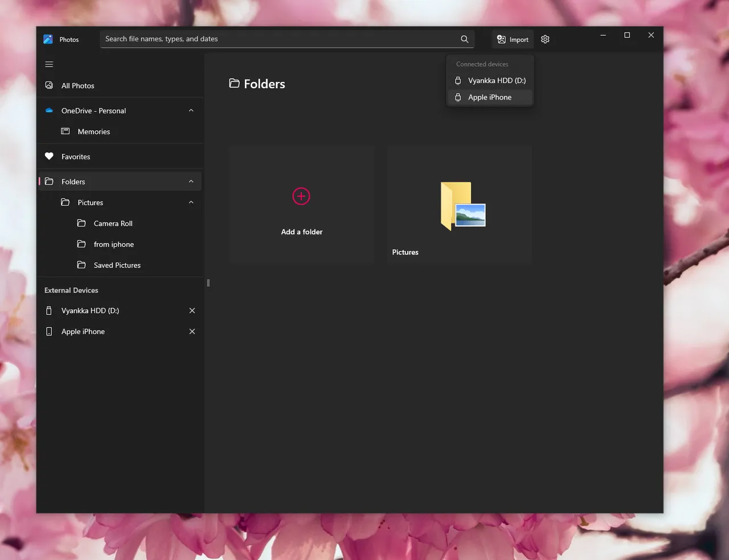Click the Photos app logo icon

pyautogui.click(x=48, y=39)
